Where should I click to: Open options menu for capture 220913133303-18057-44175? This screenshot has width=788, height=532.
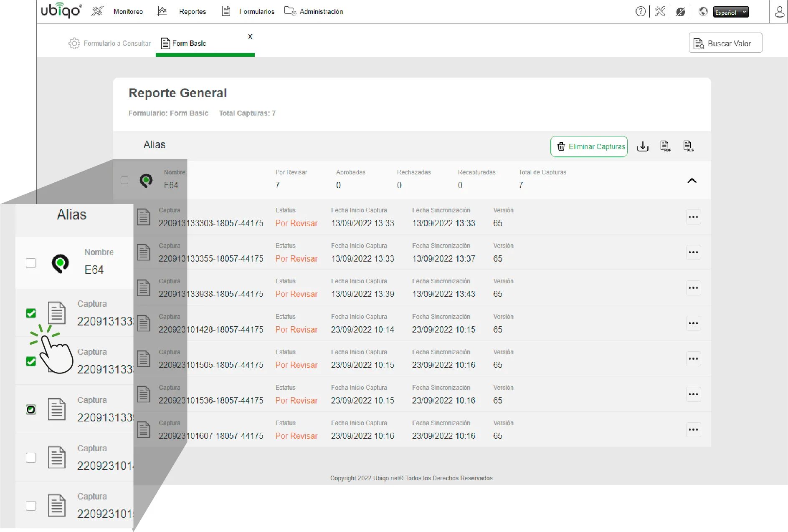coord(694,217)
